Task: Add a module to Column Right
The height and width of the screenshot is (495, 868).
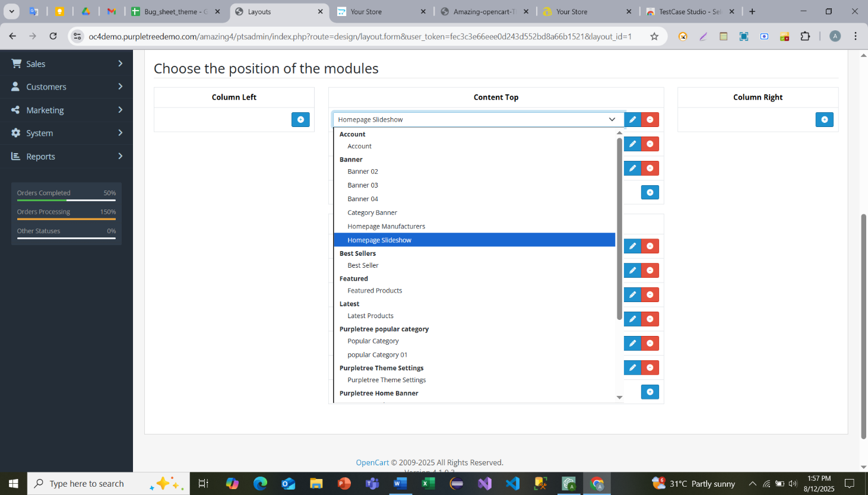Action: 824,119
